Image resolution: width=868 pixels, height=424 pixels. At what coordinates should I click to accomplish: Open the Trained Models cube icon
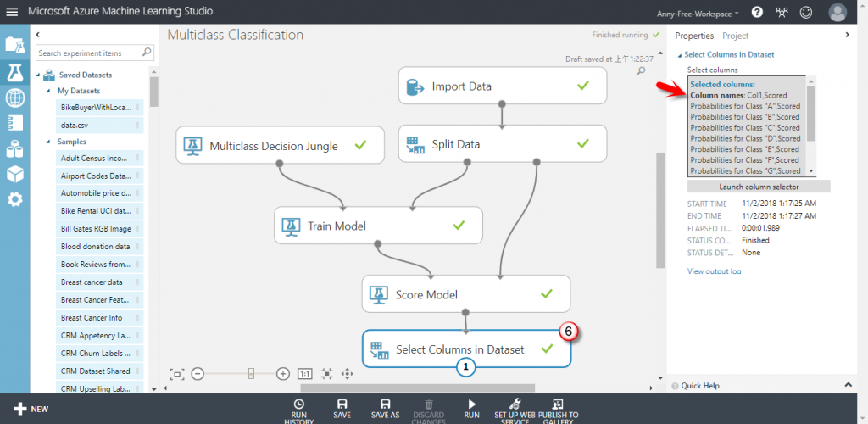coord(15,174)
